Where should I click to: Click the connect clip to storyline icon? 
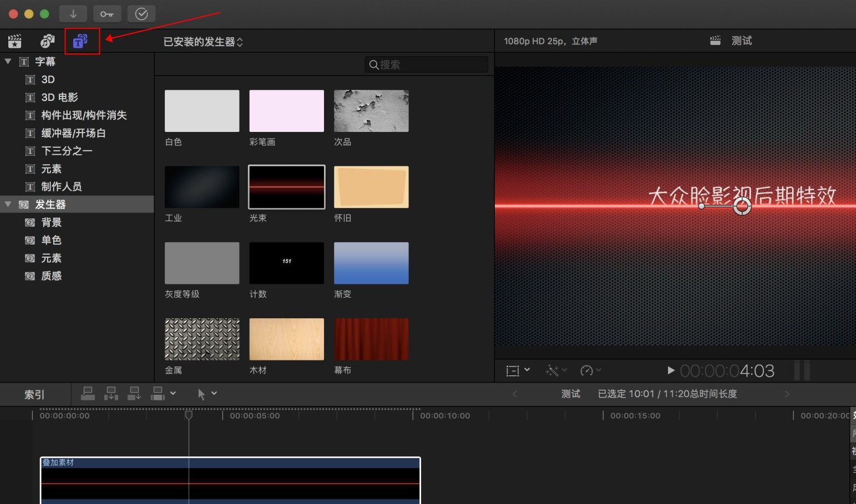[88, 394]
